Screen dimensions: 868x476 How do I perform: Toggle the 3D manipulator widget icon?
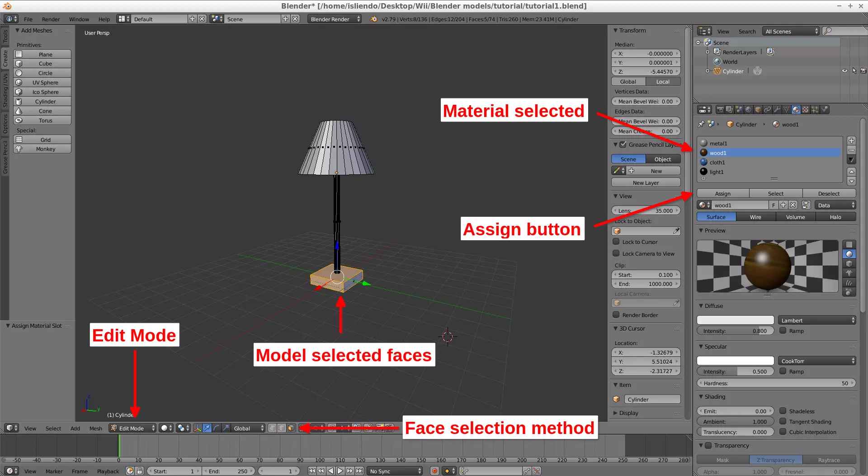[x=198, y=428]
